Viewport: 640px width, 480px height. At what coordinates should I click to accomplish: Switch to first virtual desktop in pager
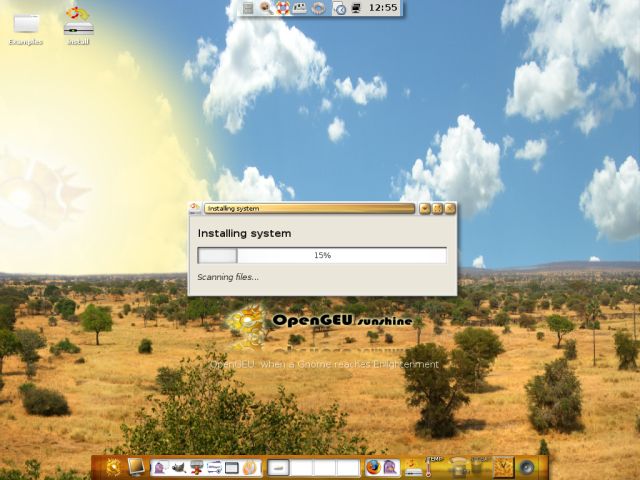click(x=278, y=467)
